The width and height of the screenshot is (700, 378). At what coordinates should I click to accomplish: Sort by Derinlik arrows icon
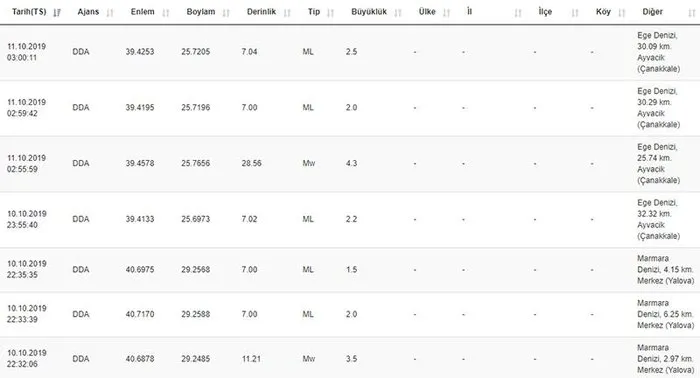click(x=287, y=12)
